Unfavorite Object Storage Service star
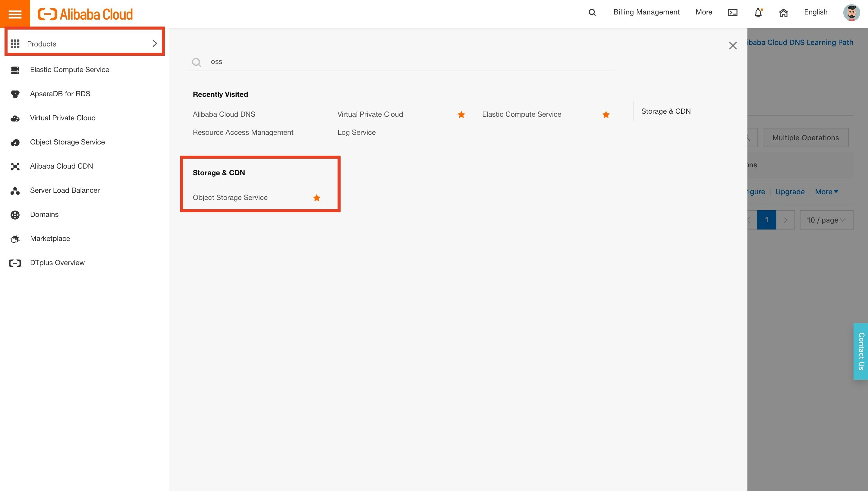This screenshot has height=491, width=868. pos(316,198)
